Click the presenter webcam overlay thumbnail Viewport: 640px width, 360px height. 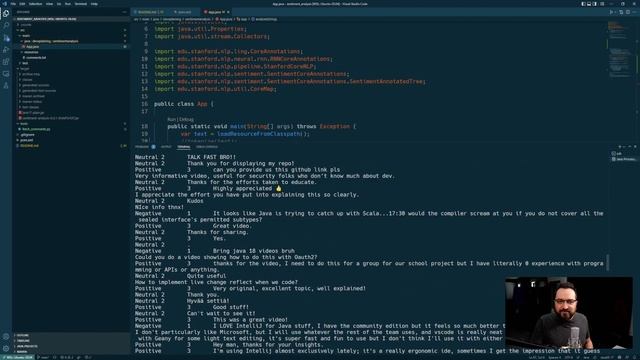click(x=569, y=313)
